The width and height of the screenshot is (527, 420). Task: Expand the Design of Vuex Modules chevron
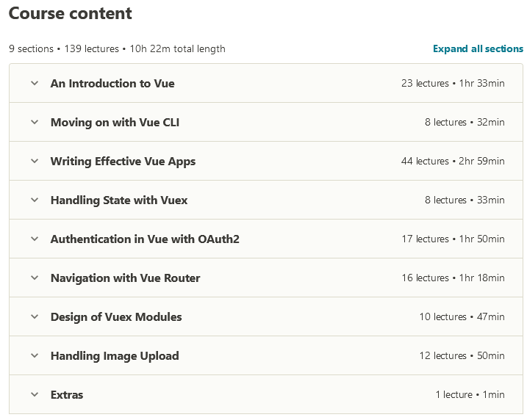(34, 317)
